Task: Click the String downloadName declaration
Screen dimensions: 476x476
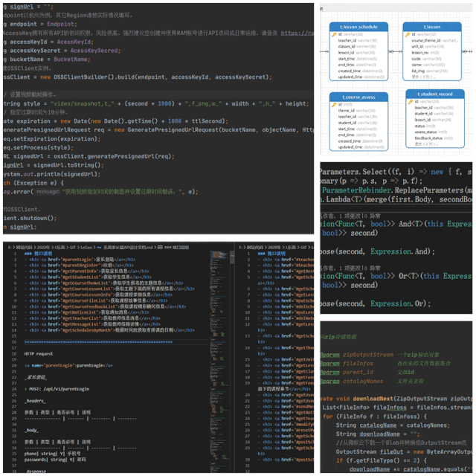Action: tap(378, 434)
